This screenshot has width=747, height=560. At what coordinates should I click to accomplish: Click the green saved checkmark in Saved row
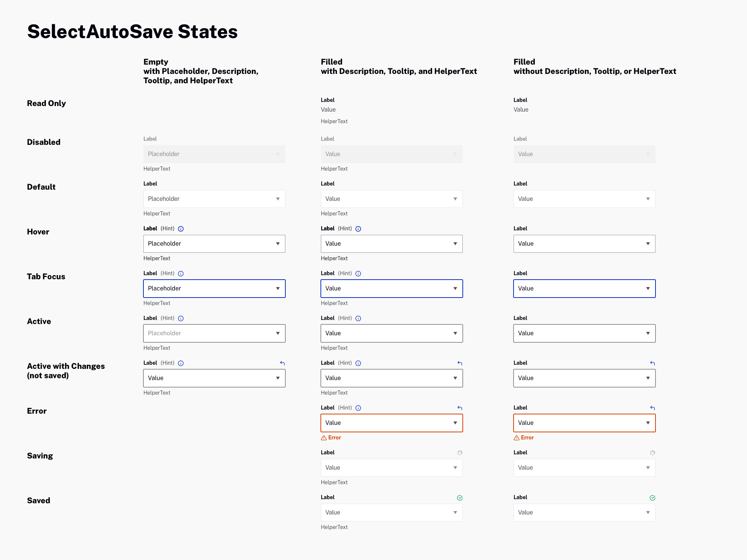[460, 498]
